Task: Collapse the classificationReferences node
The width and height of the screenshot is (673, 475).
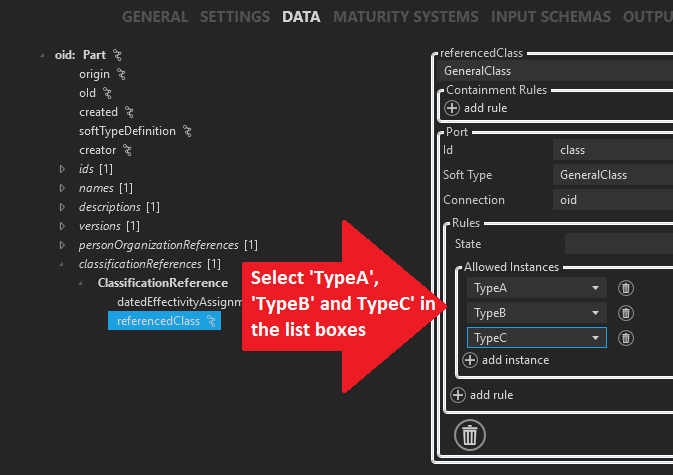Action: point(61,264)
